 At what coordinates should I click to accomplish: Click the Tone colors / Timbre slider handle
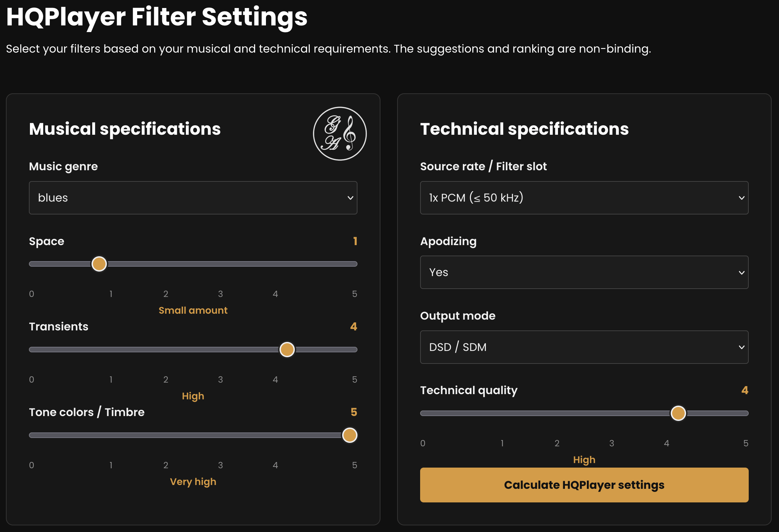coord(350,435)
